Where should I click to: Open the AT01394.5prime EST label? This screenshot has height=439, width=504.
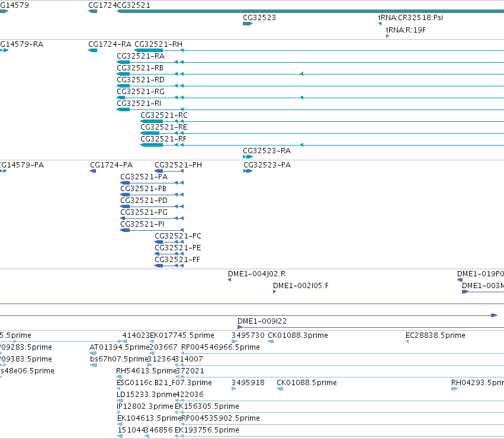pos(120,347)
